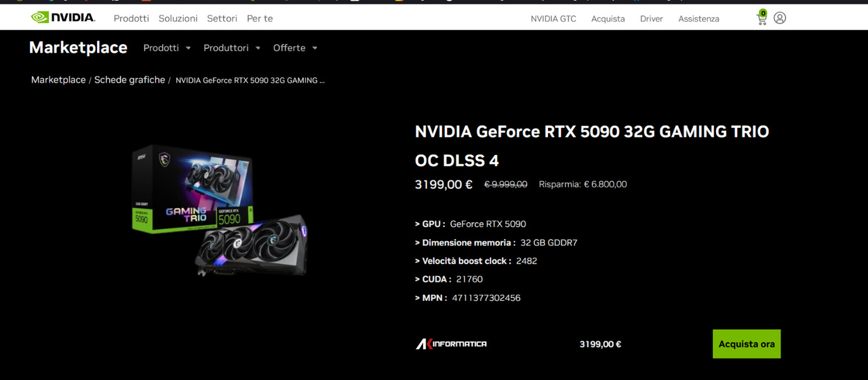Open the Soluzioni top menu
Viewport: 868px width, 380px height.
coord(178,18)
